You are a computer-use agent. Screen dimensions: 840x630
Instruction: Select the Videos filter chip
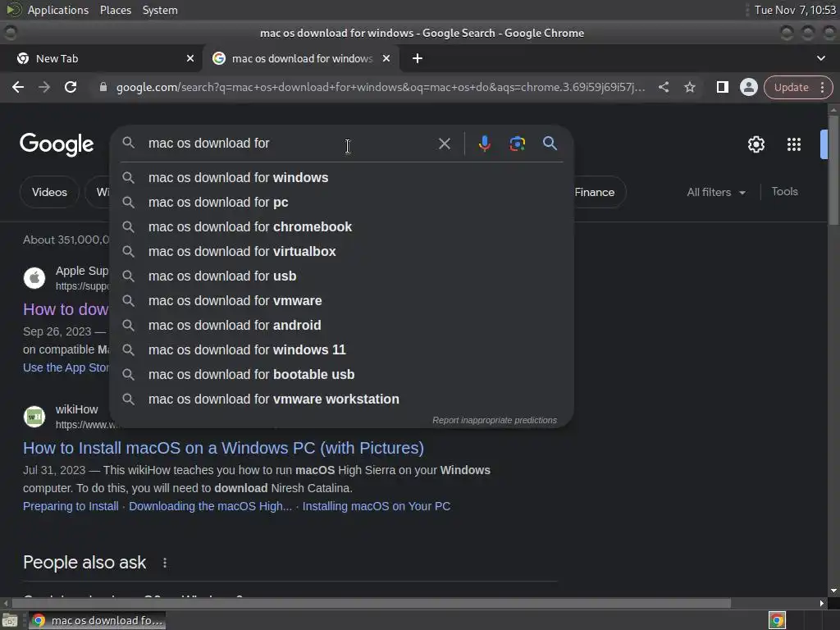(x=49, y=192)
